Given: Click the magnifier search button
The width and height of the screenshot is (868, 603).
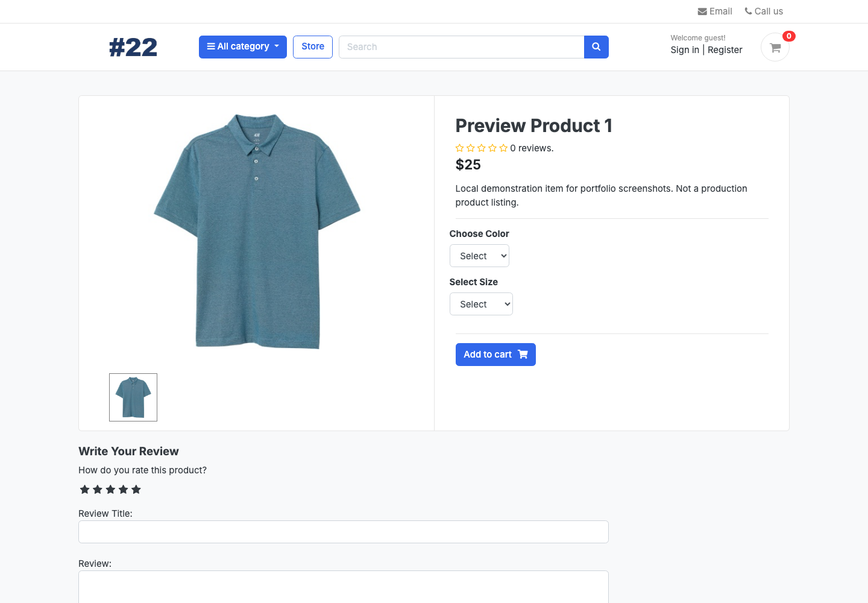Looking at the screenshot, I should coord(596,47).
